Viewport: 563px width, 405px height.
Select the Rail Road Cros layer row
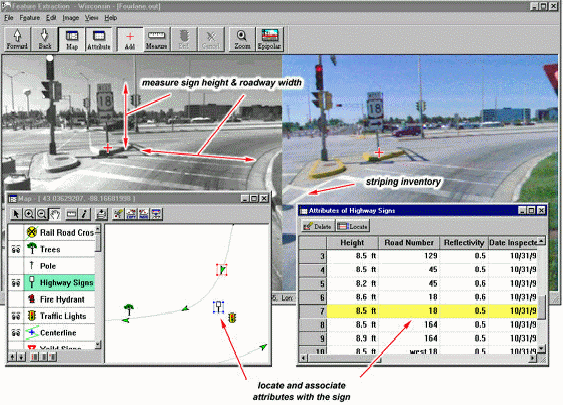coord(60,233)
